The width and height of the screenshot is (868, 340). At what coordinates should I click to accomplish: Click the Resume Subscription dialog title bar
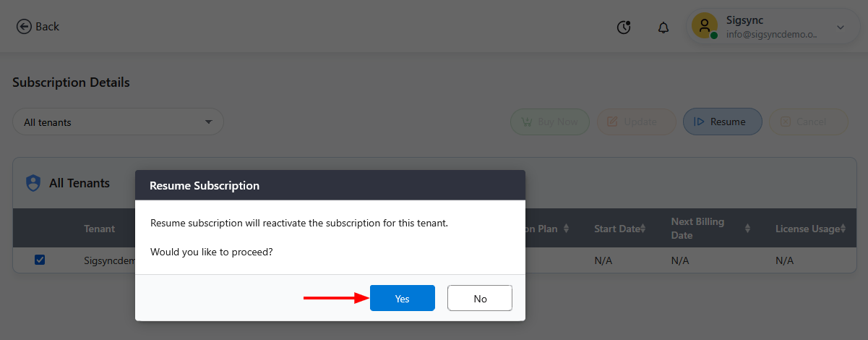click(x=330, y=185)
